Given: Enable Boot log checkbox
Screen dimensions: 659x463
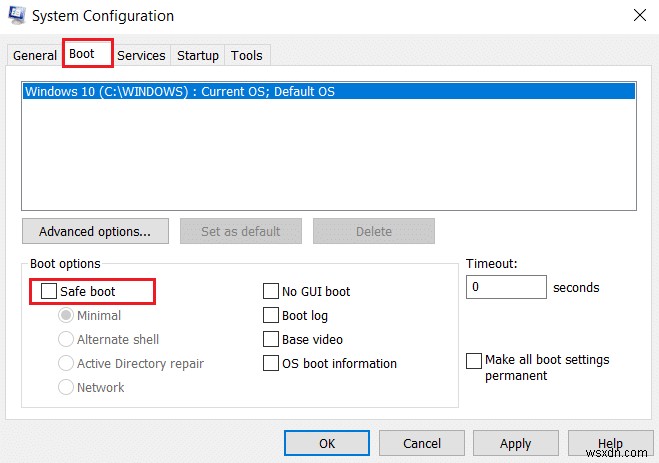Looking at the screenshot, I should [270, 316].
